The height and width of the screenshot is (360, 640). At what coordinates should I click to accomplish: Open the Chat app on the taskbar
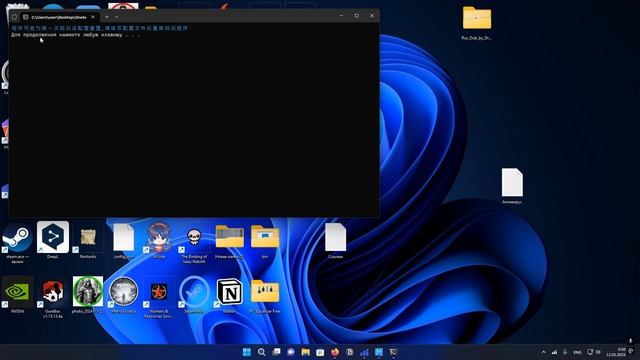[x=291, y=352]
